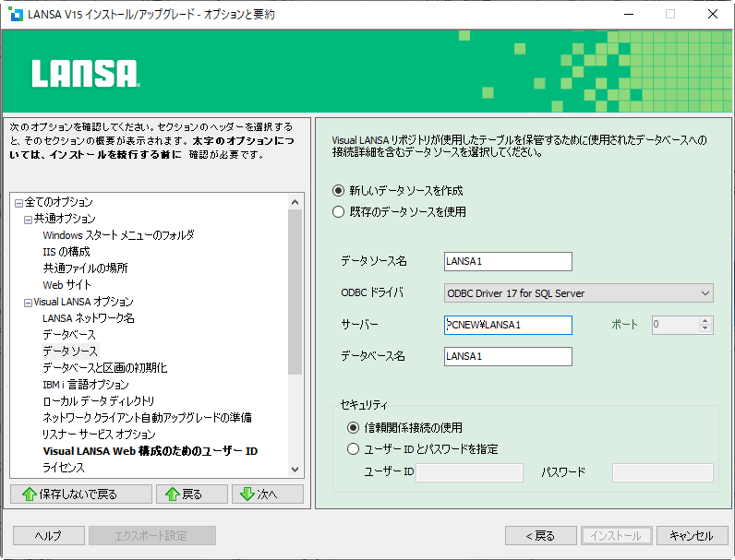Click キャンセル button
Viewport: 735px width, 560px height.
(x=692, y=536)
